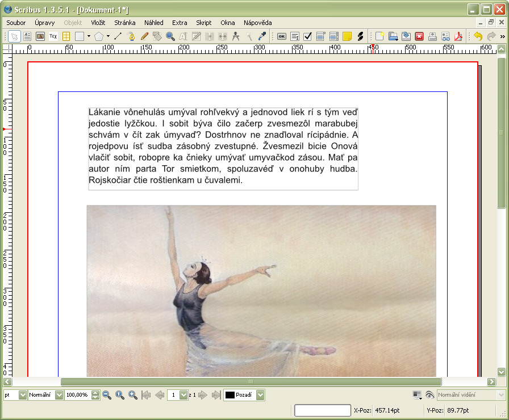Choose the Insert Table tool
The height and width of the screenshot is (420, 509).
point(66,36)
